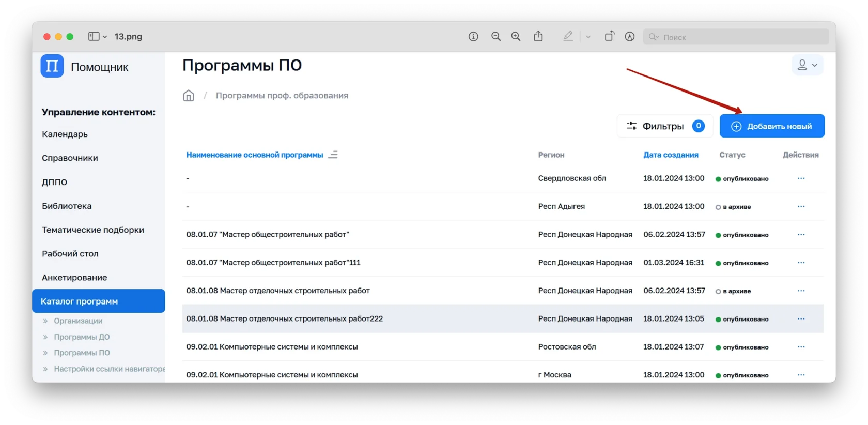Click the Помощник logo icon

(x=52, y=66)
